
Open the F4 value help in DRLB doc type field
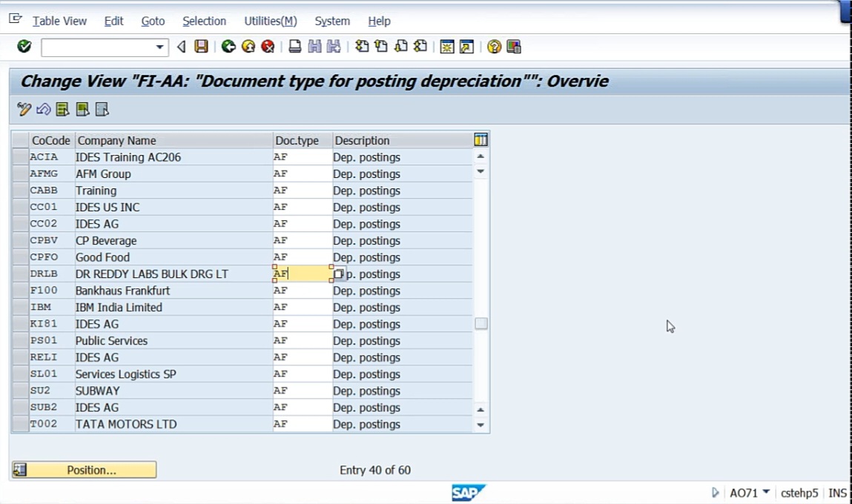[338, 273]
